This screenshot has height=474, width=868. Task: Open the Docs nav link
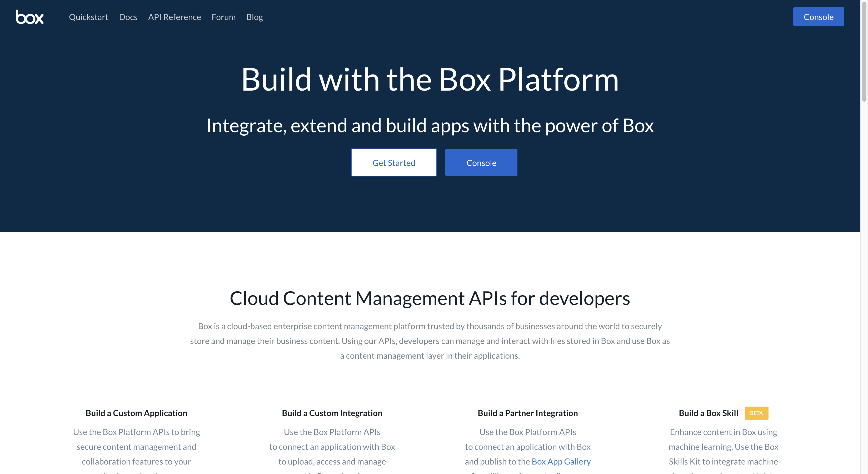[128, 17]
